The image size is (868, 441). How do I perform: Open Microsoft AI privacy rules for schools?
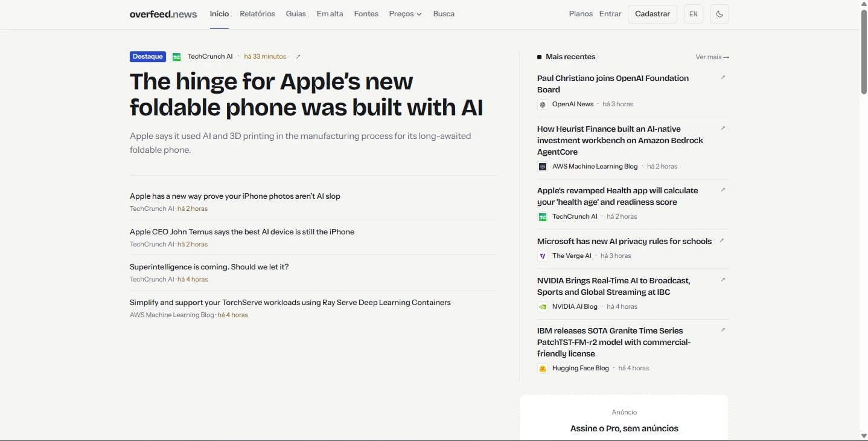[x=624, y=241]
